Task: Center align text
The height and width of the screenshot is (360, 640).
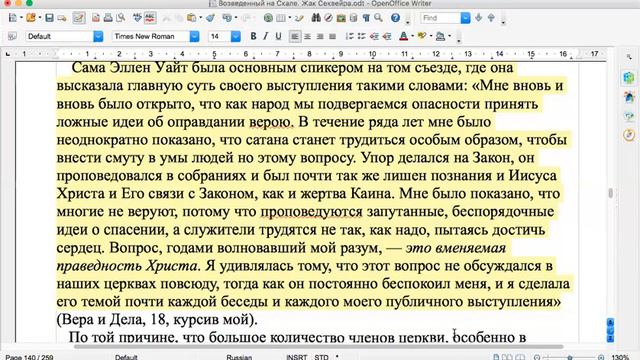Action: pos(307,36)
